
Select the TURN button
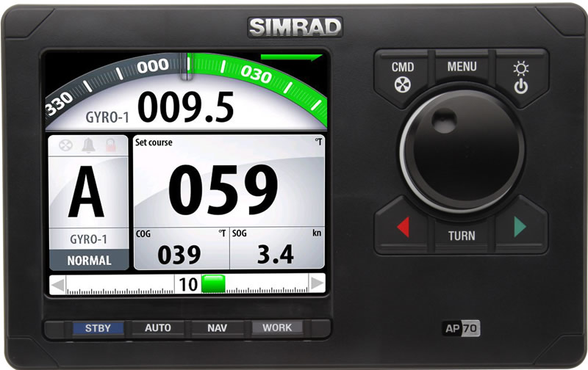click(462, 236)
